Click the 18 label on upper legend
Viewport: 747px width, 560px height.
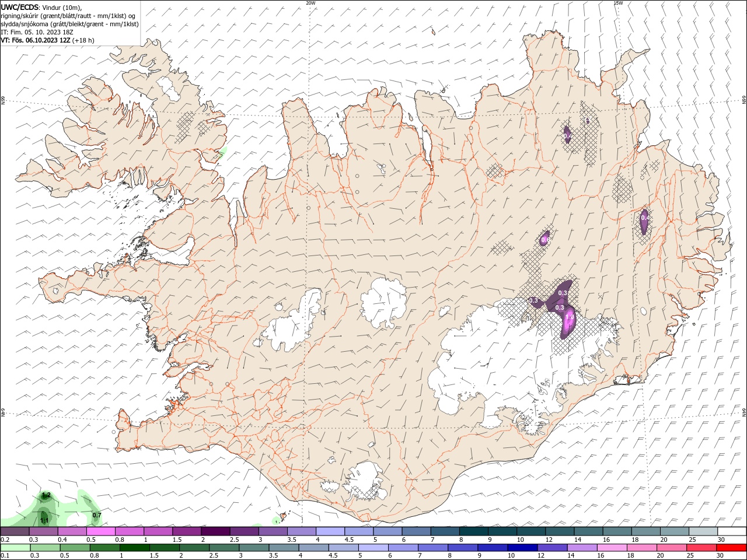point(636,540)
